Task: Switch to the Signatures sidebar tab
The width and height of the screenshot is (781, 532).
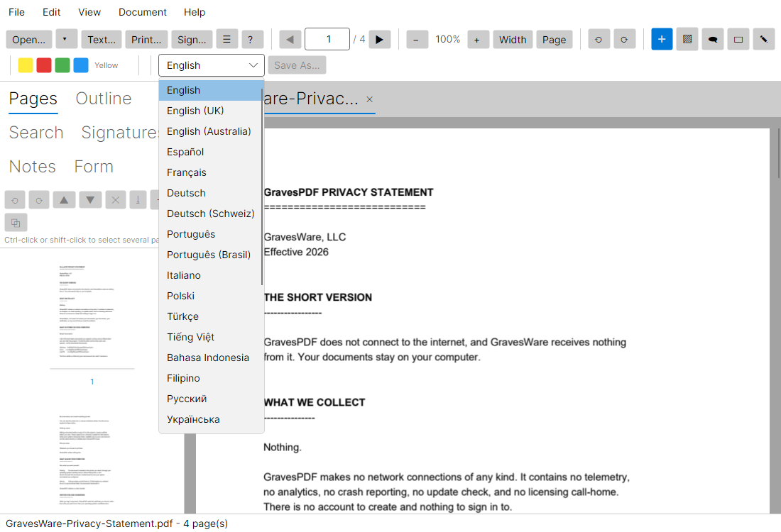Action: 120,133
